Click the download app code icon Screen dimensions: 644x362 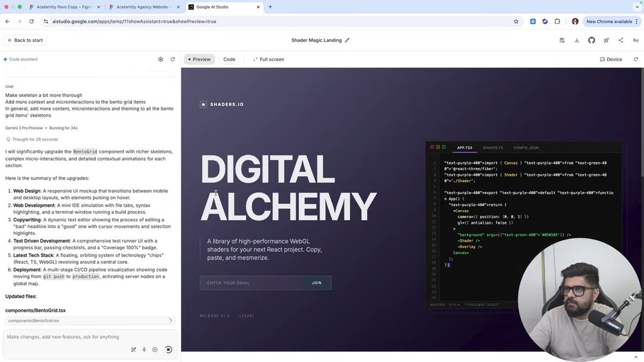[577, 40]
